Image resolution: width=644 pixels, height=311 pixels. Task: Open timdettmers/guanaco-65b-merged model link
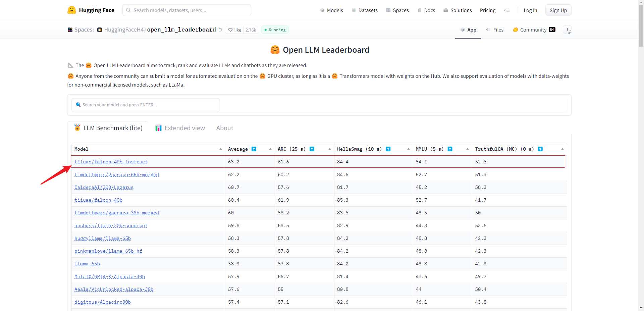[117, 174]
